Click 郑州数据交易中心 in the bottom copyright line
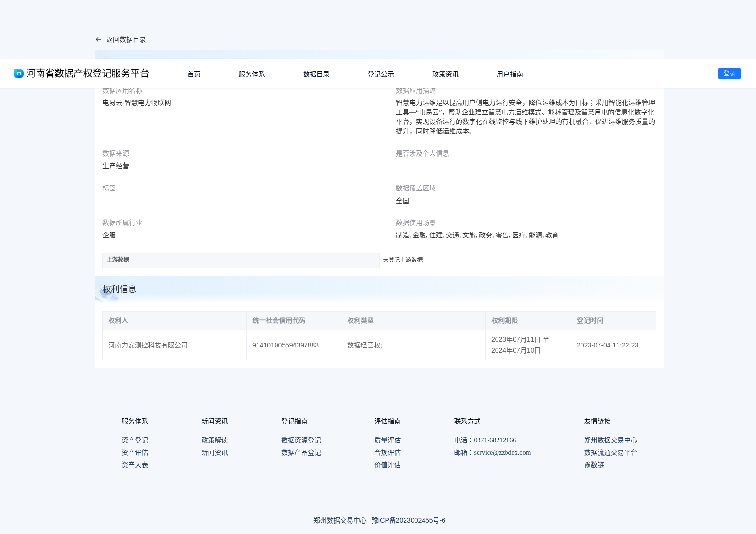756x534 pixels. pos(340,520)
